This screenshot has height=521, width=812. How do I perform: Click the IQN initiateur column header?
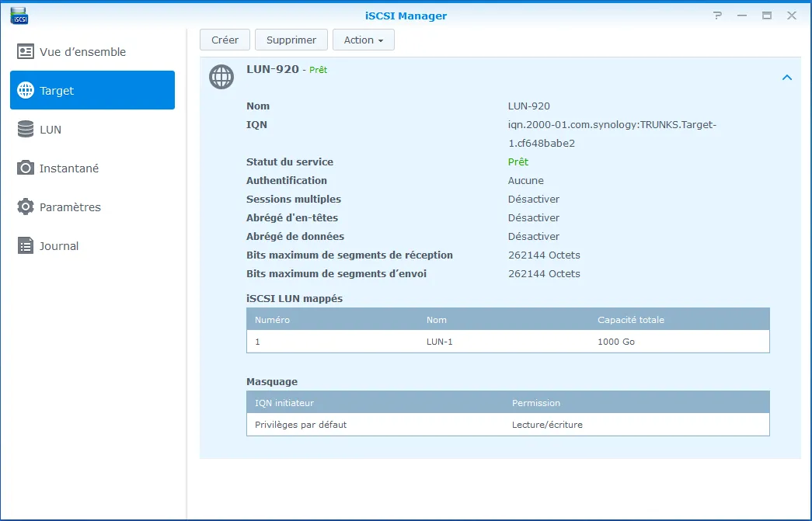(284, 403)
